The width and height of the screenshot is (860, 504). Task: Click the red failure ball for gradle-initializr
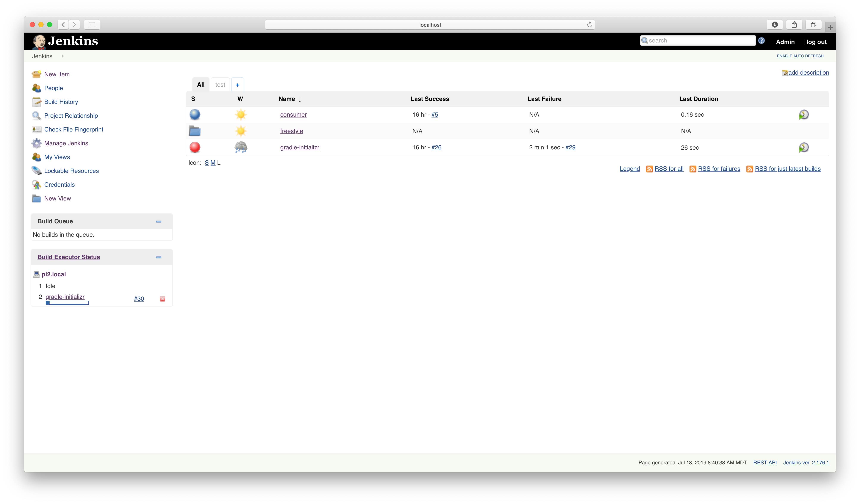194,147
